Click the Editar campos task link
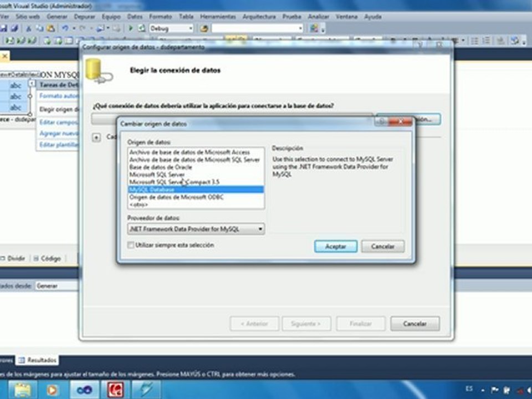 pyautogui.click(x=59, y=122)
